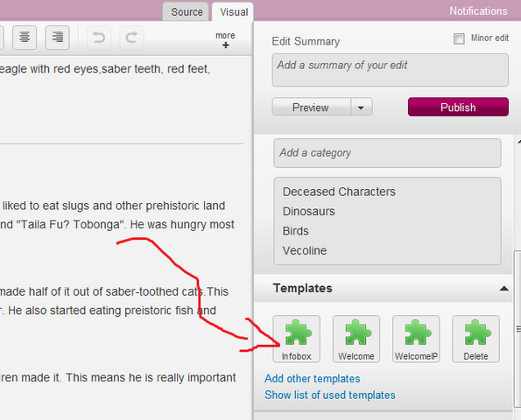
Task: Switch to the Visual tab
Action: click(234, 12)
